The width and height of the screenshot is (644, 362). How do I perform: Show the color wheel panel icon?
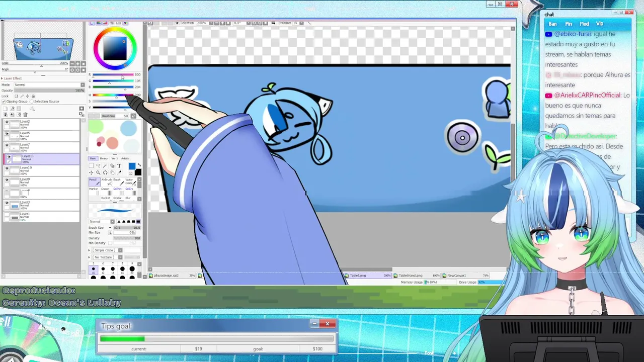click(x=92, y=23)
